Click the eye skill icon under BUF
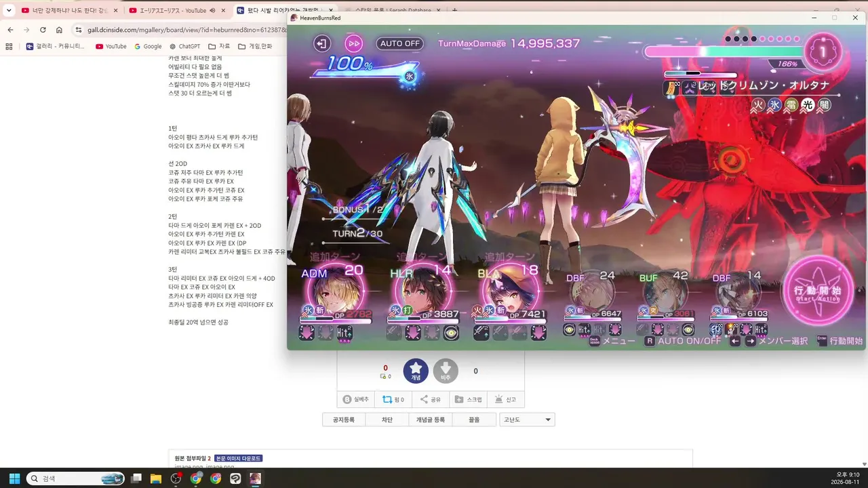Viewport: 868px width, 488px height. 688,329
